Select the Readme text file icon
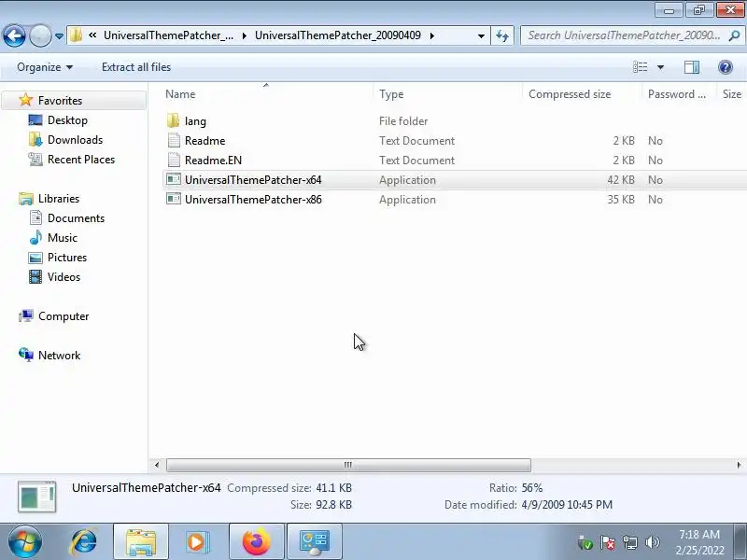This screenshot has height=560, width=747. pyautogui.click(x=174, y=141)
